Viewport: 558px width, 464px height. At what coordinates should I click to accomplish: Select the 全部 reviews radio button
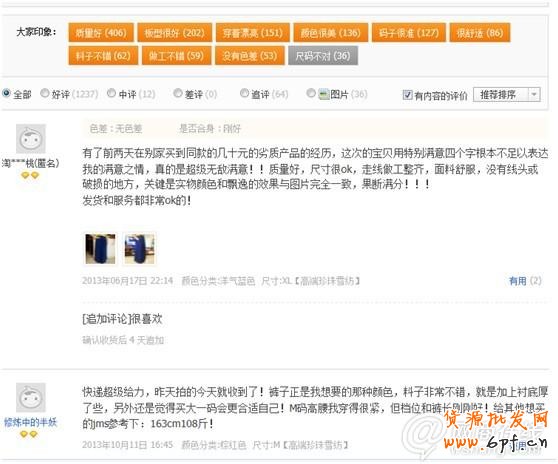[x=6, y=93]
